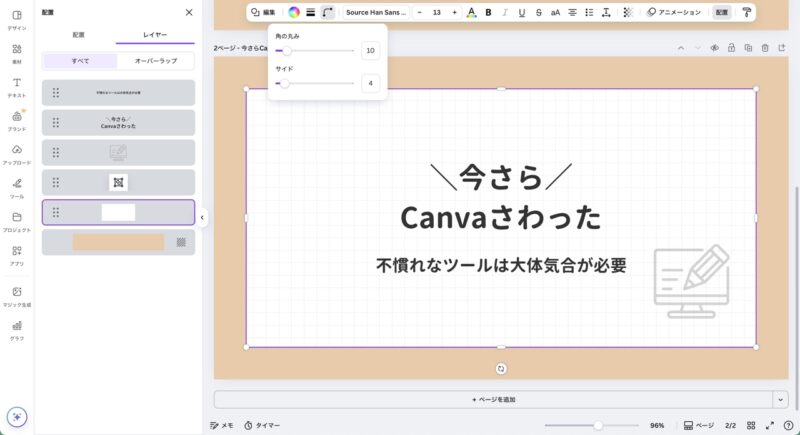Open the Source Han Sans font dropdown
Screen dimensions: 800x435
point(376,12)
